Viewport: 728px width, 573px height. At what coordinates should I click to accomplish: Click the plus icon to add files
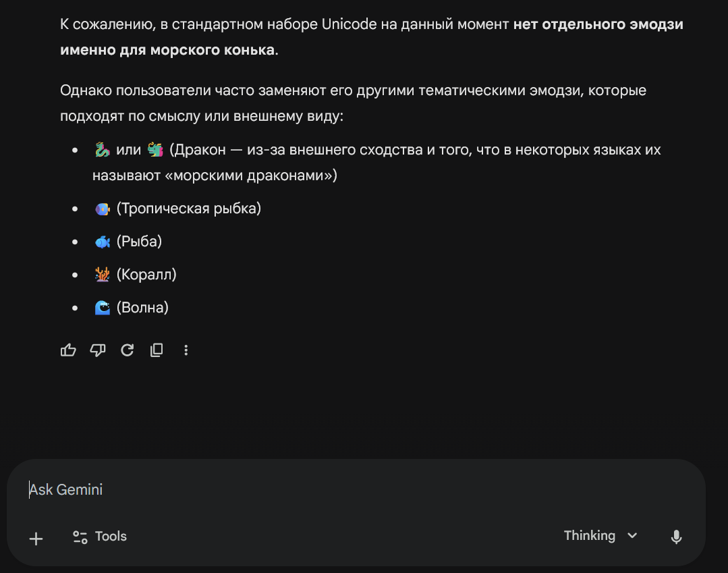pos(36,537)
